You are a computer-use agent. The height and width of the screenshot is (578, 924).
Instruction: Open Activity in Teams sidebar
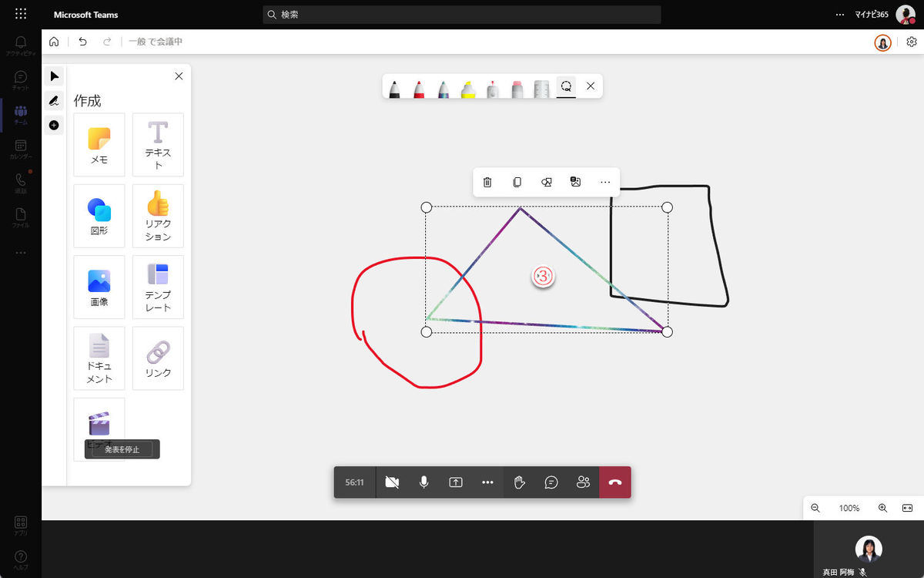click(21, 45)
